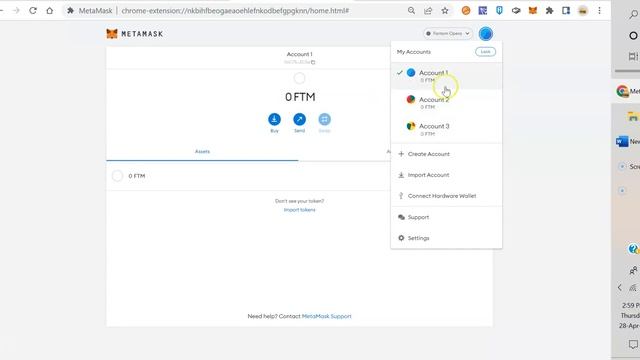This screenshot has height=360, width=640.
Task: Click Import Account option
Action: tap(447, 175)
